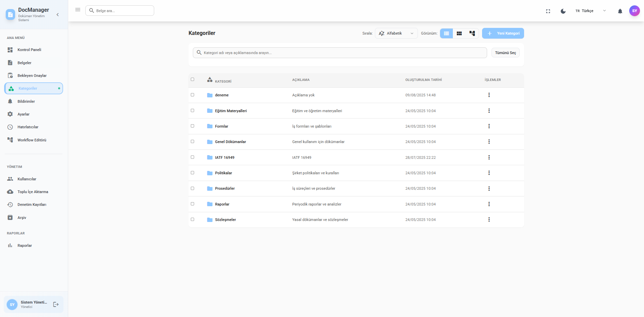Open the Alfabetik sorting dropdown

pyautogui.click(x=396, y=33)
